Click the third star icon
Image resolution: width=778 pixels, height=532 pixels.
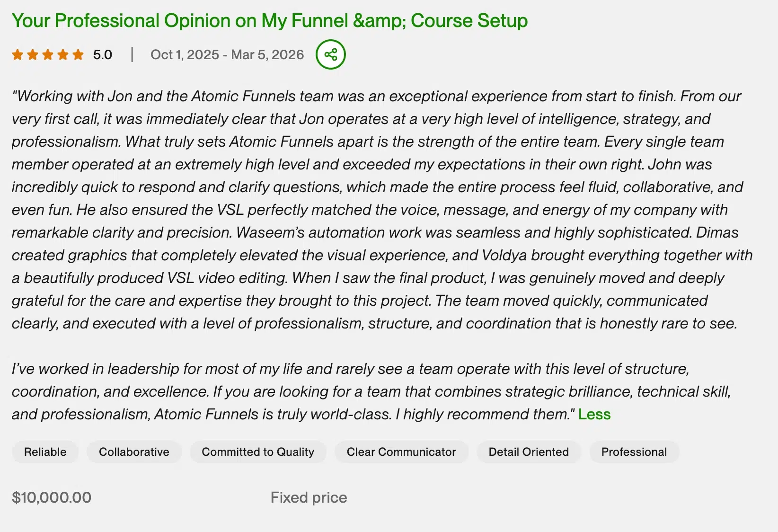47,54
